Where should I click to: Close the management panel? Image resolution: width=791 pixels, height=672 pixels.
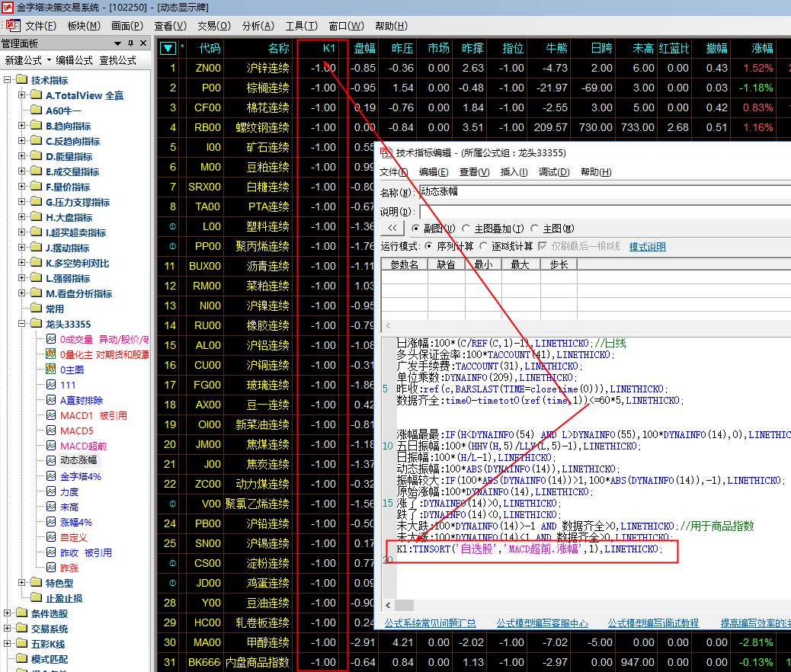(x=143, y=43)
